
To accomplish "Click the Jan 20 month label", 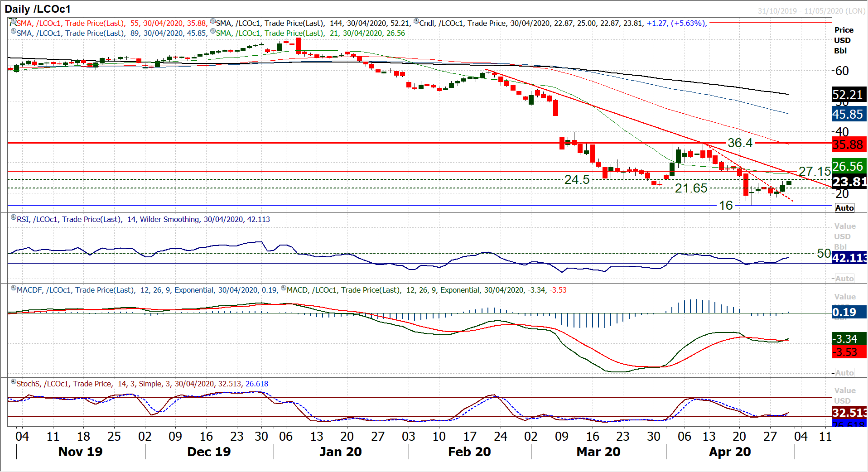I will [x=340, y=452].
